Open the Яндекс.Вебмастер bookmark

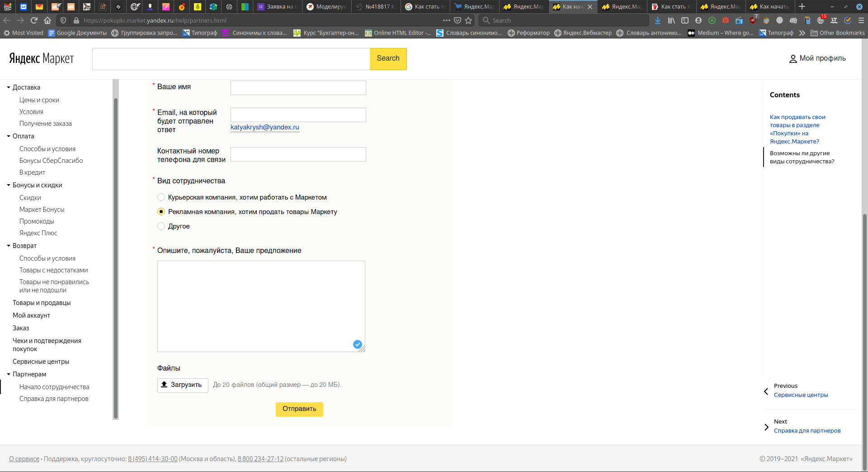[583, 33]
